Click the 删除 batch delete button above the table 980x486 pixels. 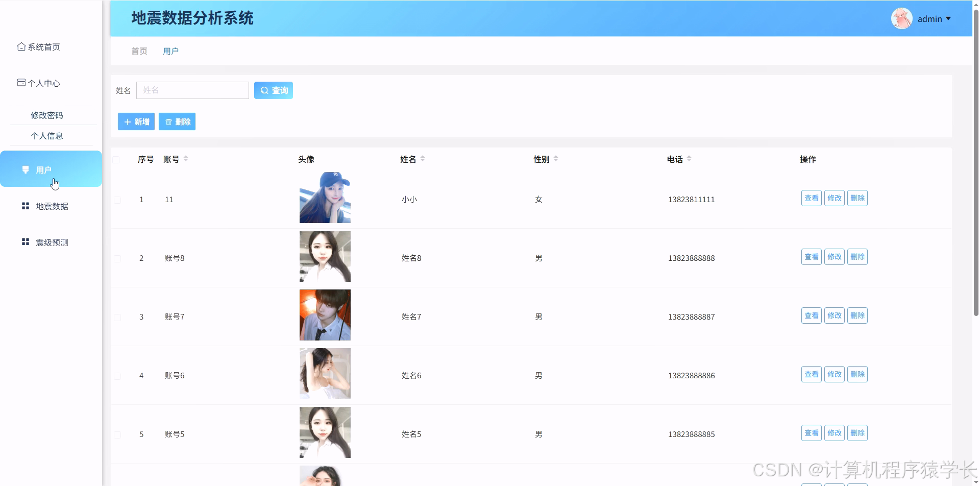click(x=177, y=121)
